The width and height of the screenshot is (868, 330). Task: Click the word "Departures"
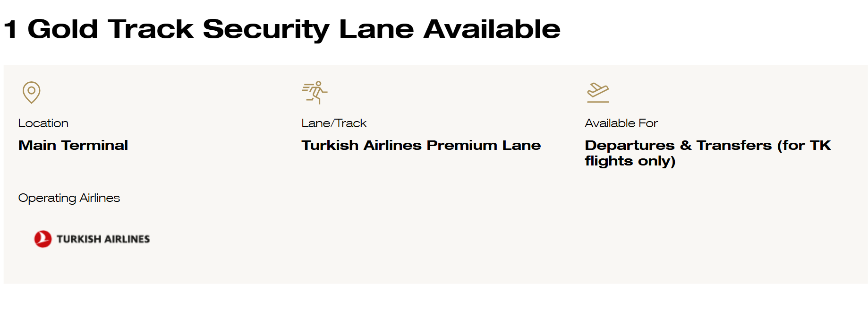coord(630,145)
